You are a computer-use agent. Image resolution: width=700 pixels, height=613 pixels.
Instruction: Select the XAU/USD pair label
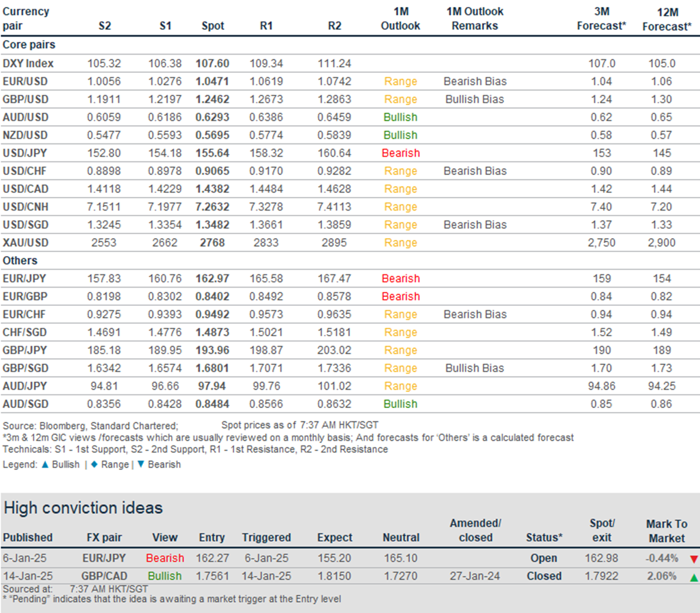coord(26,242)
